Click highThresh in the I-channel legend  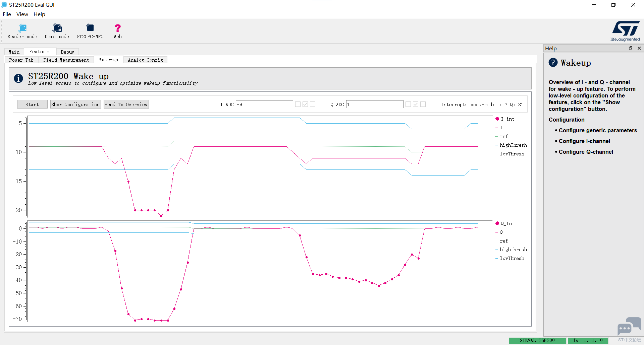511,145
